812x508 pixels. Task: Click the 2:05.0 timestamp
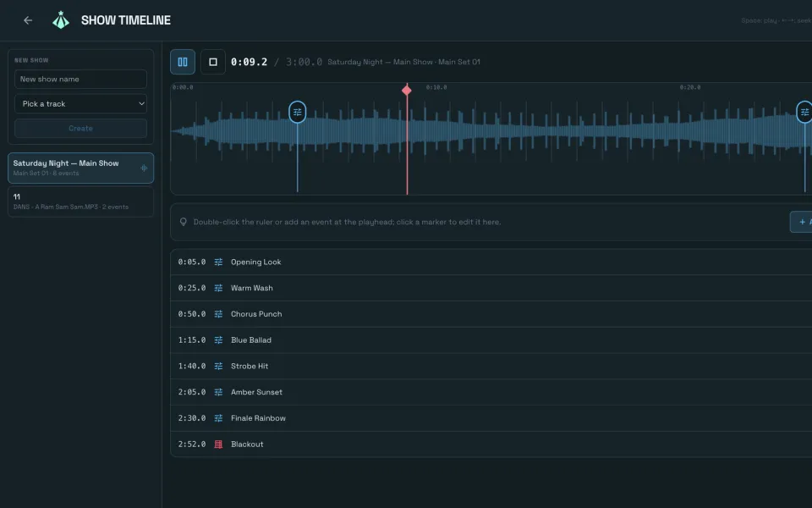coord(192,392)
